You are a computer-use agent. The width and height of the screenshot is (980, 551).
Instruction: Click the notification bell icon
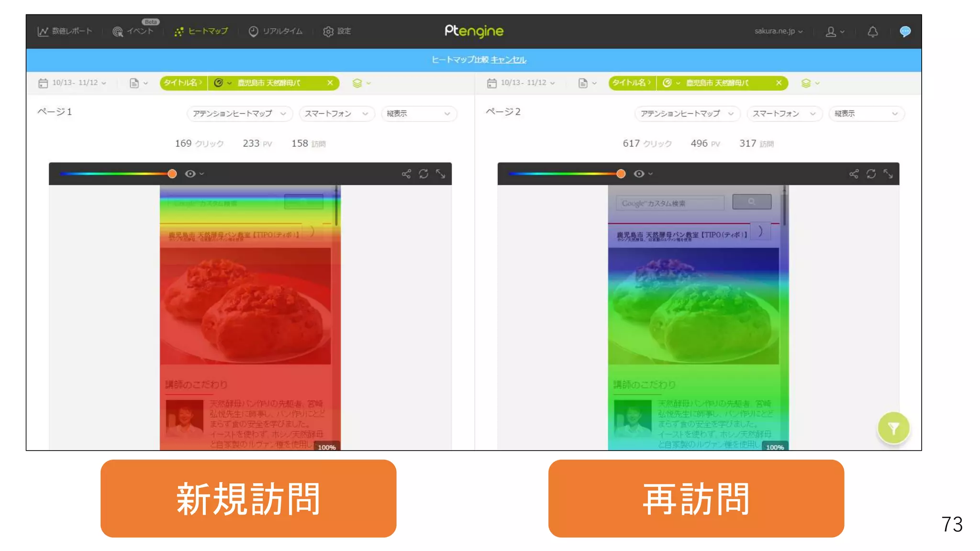coord(872,32)
